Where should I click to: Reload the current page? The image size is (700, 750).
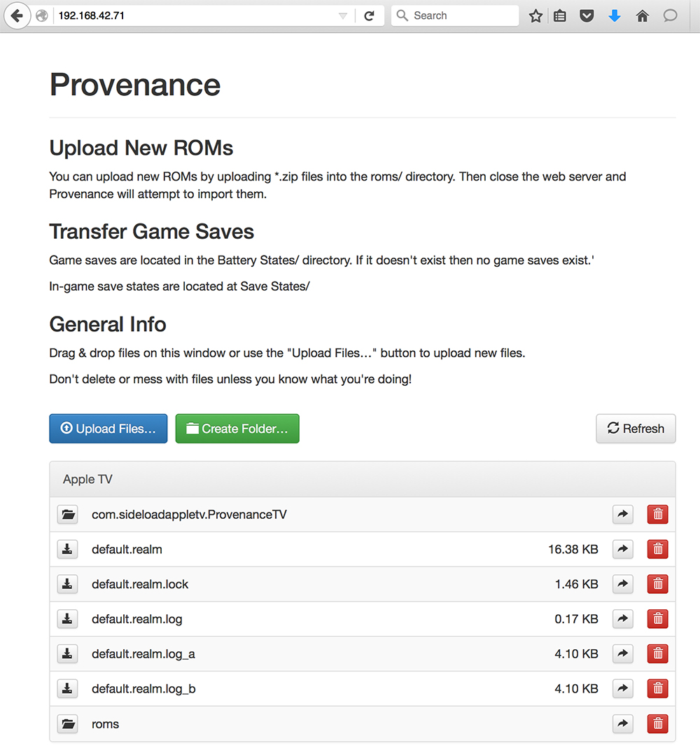[x=370, y=15]
